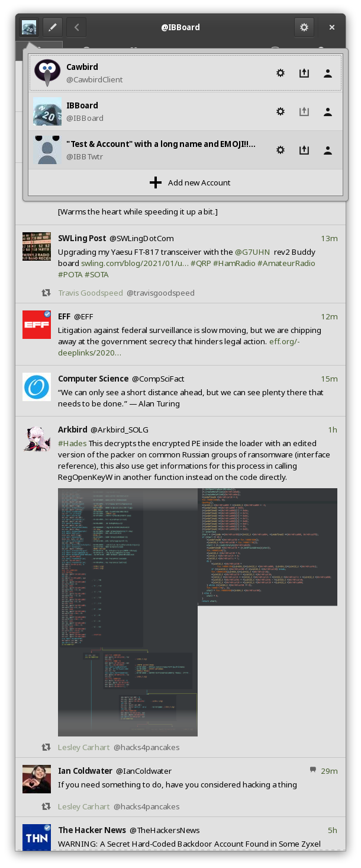
Task: Click the Computer Science avatar
Action: [37, 387]
